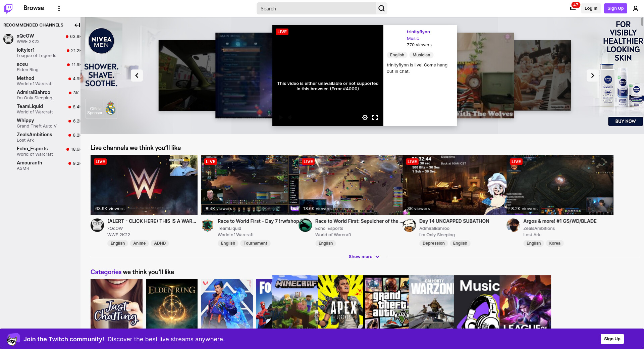Toggle fullscreen on the featured video
The height and width of the screenshot is (349, 644).
(x=375, y=117)
